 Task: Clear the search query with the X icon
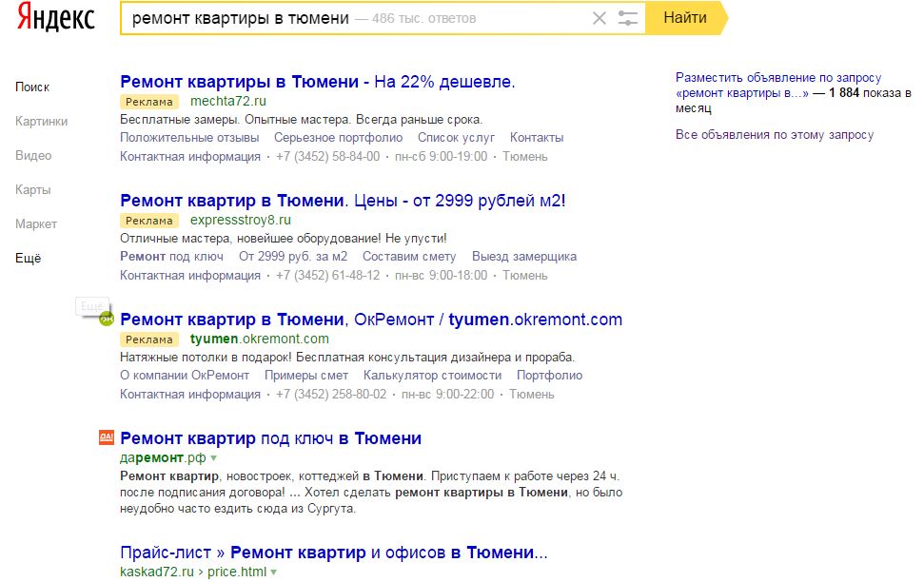point(600,18)
